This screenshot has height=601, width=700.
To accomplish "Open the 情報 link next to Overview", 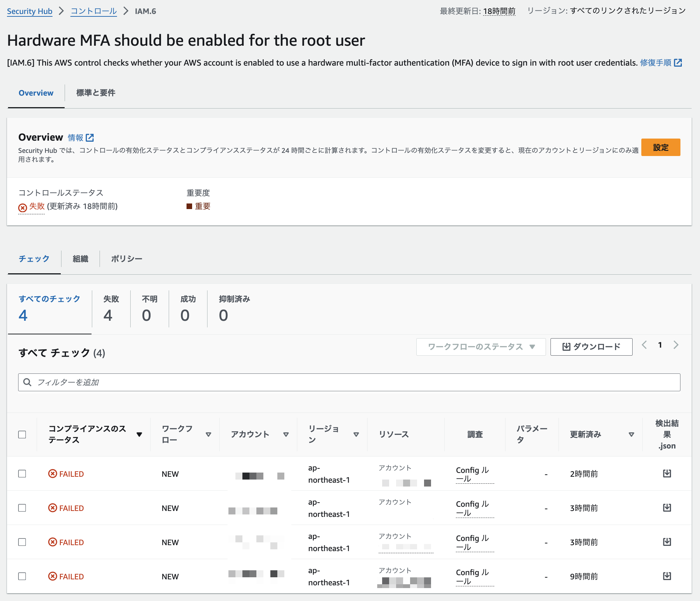I will [x=75, y=138].
